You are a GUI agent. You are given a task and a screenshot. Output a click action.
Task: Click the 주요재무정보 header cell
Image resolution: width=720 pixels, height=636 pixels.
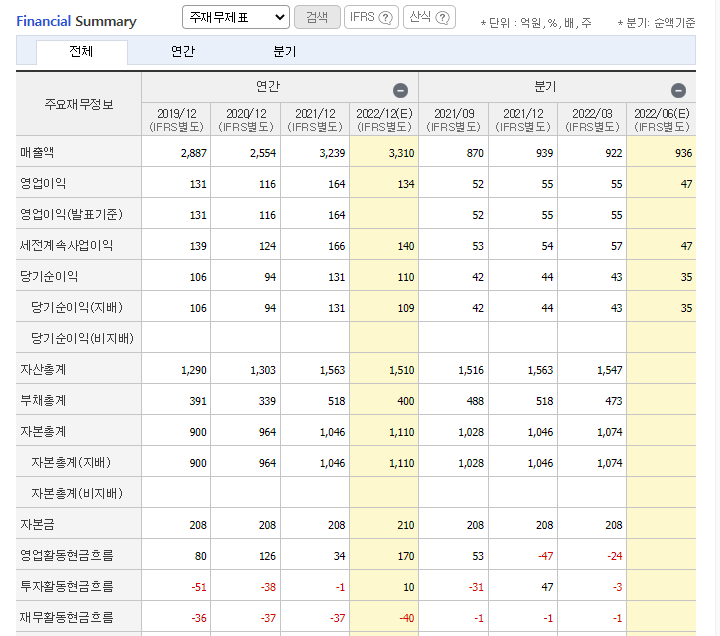click(79, 104)
